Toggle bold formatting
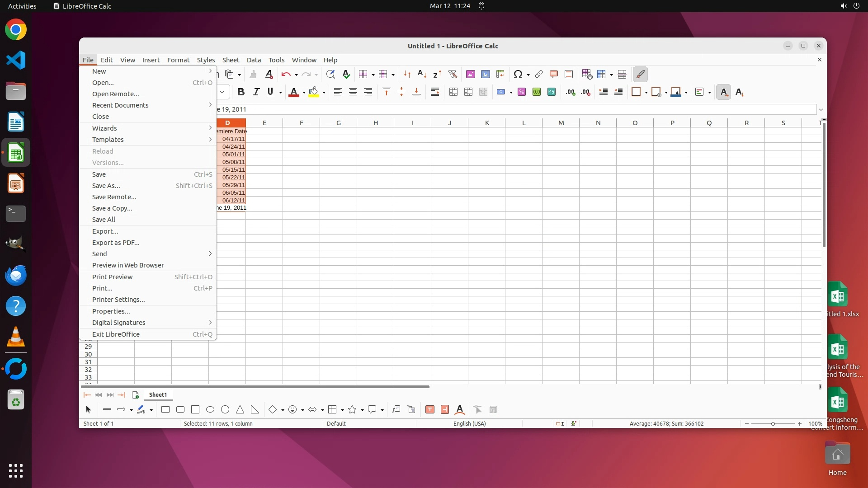 241,92
